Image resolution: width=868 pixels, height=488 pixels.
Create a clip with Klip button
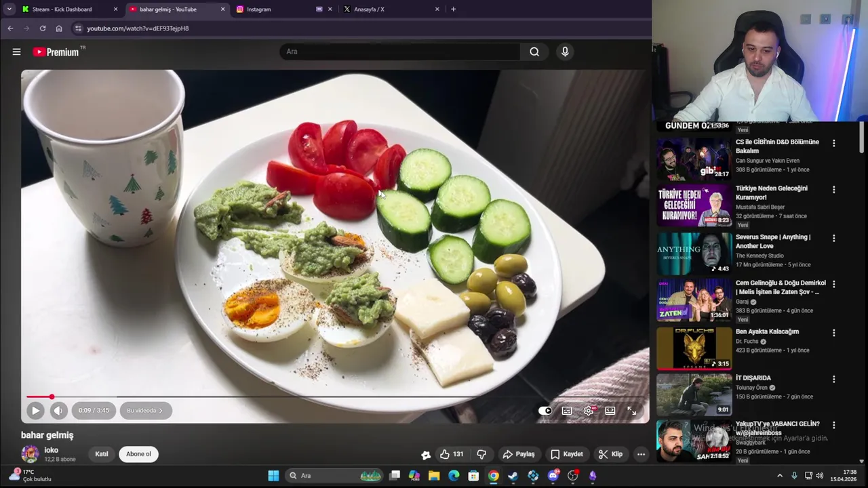pyautogui.click(x=610, y=454)
